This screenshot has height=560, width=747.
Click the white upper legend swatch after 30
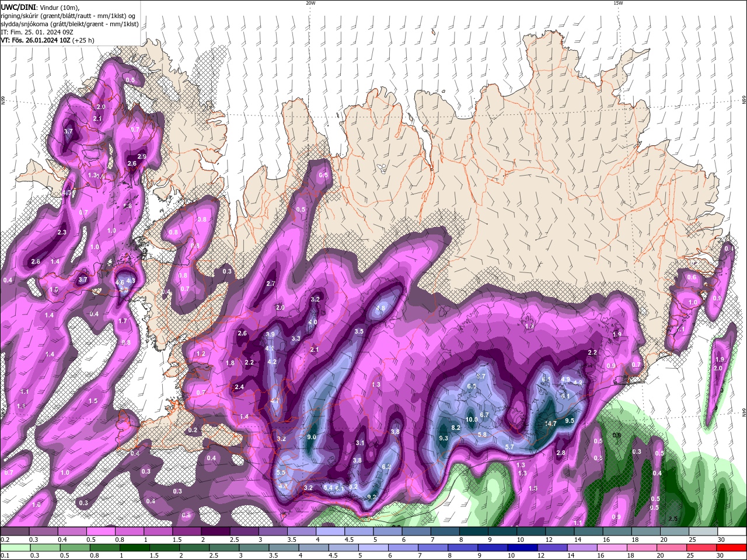pos(731,531)
